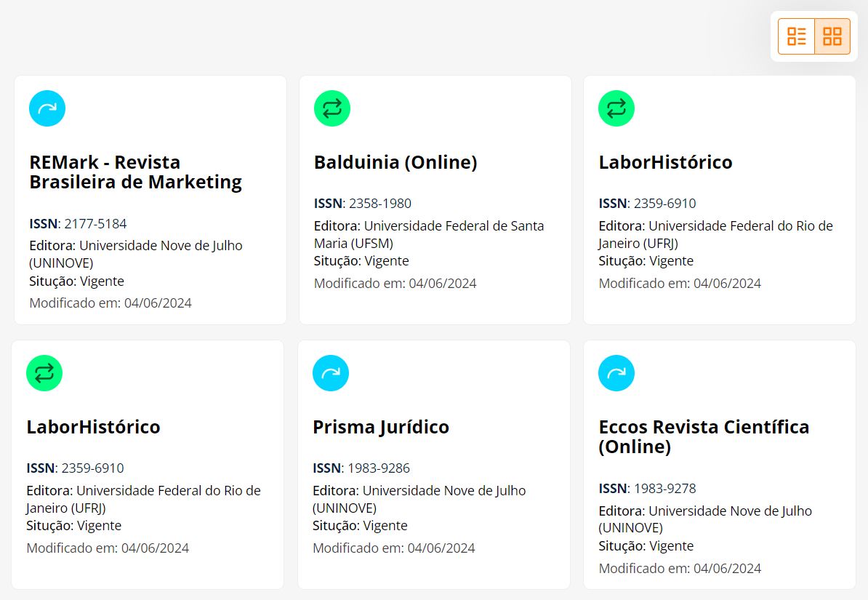The height and width of the screenshot is (600, 868).
Task: Click the blue sync icon on Eccos card
Action: click(616, 372)
